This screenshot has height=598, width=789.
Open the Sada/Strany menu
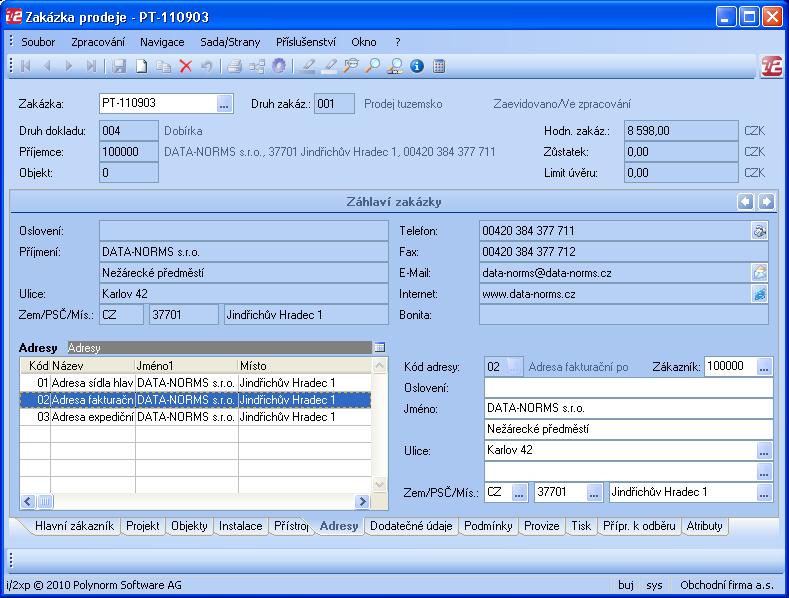point(230,42)
